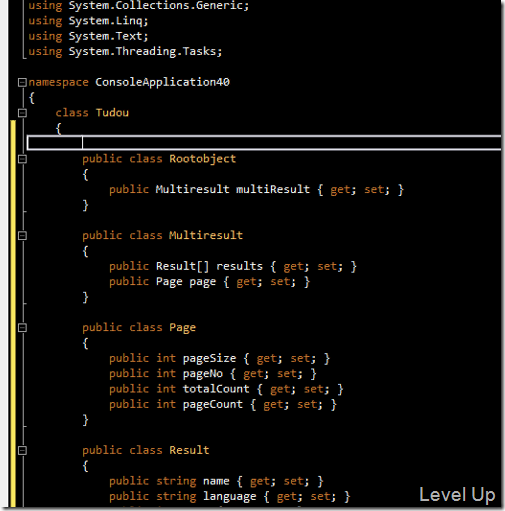Click the property name 'pageNo'
505x511 pixels.
(203, 374)
